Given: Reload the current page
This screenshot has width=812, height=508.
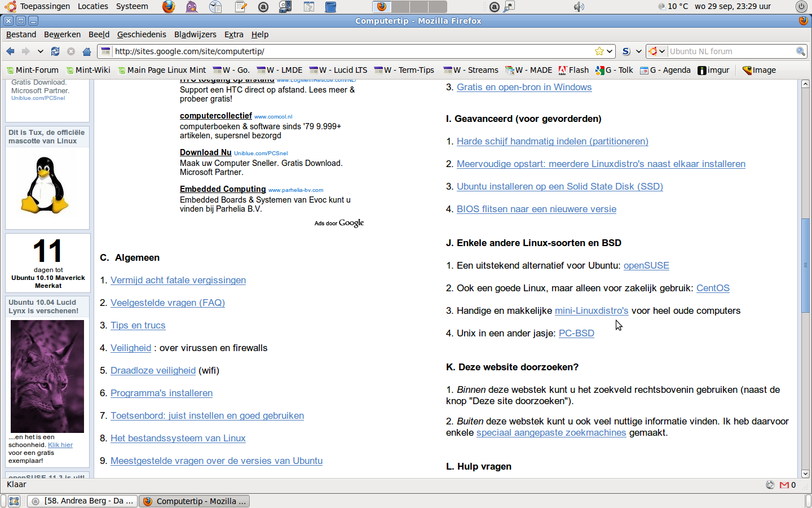Looking at the screenshot, I should pos(55,51).
